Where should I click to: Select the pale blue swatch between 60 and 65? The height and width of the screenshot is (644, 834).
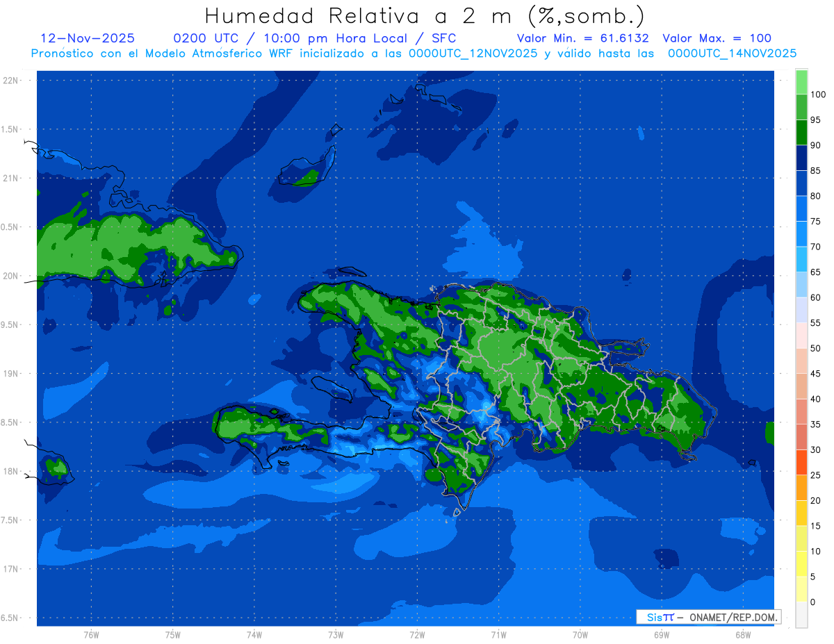tap(801, 285)
